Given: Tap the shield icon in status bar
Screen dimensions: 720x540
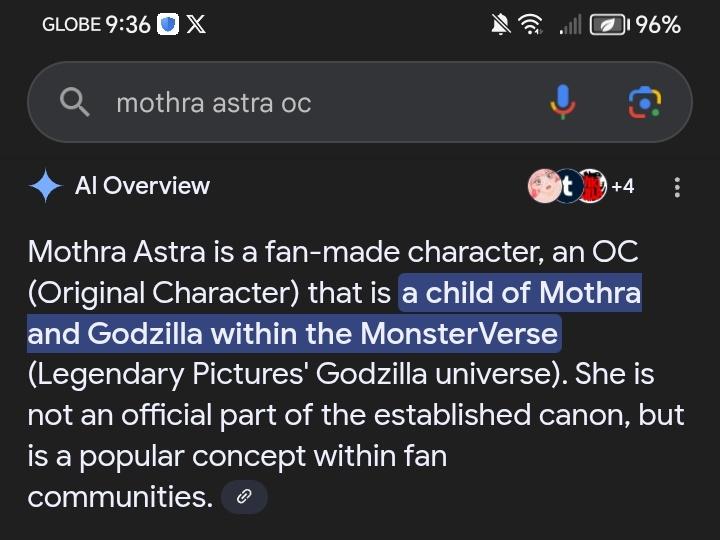Looking at the screenshot, I should point(169,25).
